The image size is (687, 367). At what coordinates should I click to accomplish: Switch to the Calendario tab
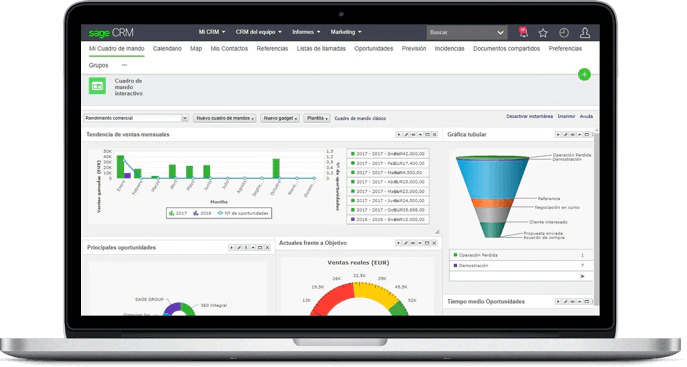click(167, 49)
